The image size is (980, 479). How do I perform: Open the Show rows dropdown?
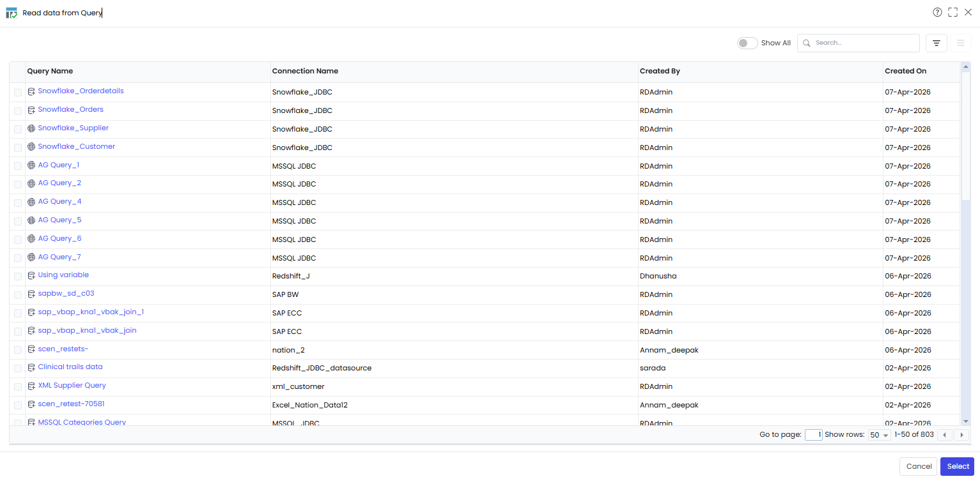[x=879, y=435]
